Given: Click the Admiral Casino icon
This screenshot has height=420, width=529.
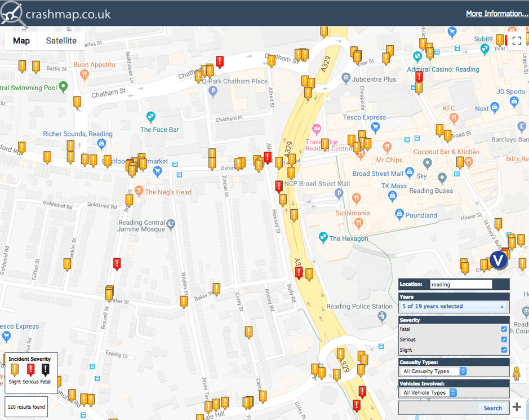Looking at the screenshot, I should 417,56.
